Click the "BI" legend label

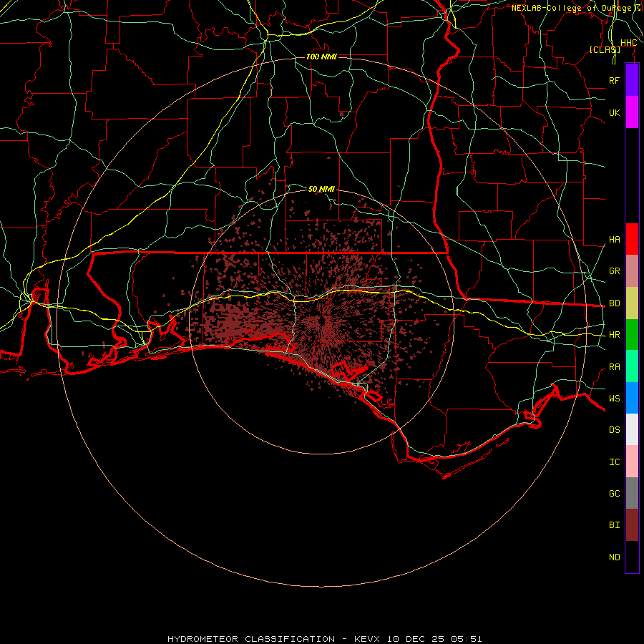pyautogui.click(x=614, y=525)
